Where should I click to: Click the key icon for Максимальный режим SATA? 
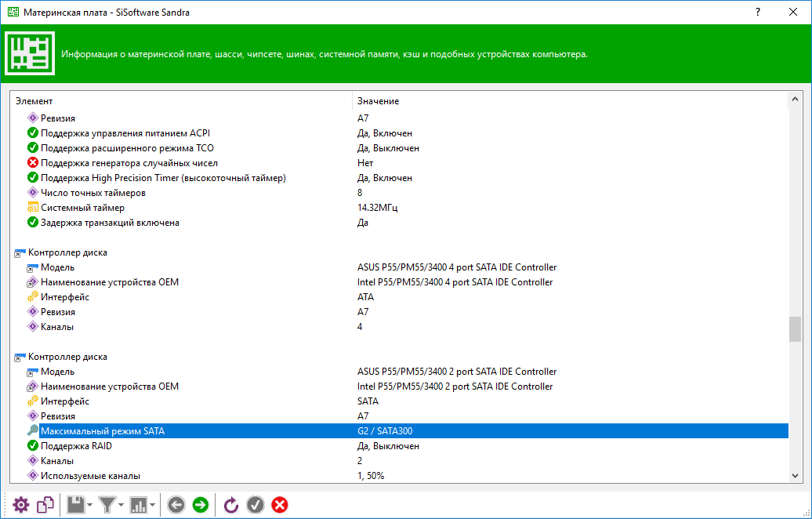pyautogui.click(x=33, y=431)
